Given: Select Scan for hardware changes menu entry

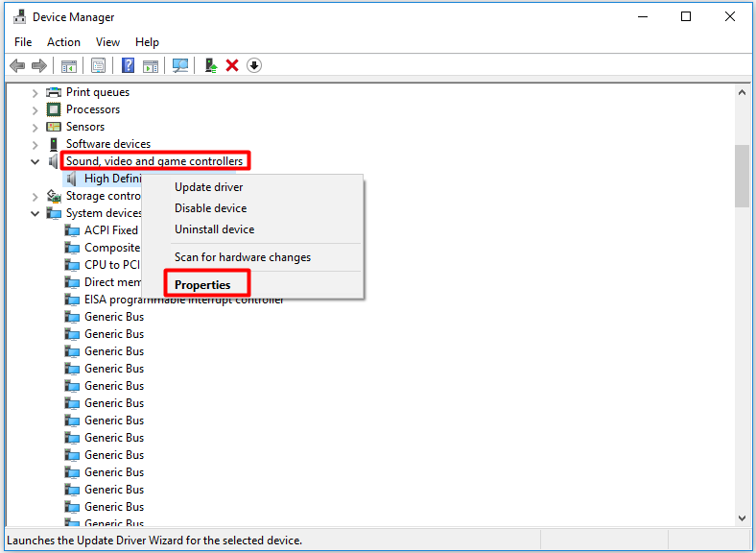Looking at the screenshot, I should [252, 257].
